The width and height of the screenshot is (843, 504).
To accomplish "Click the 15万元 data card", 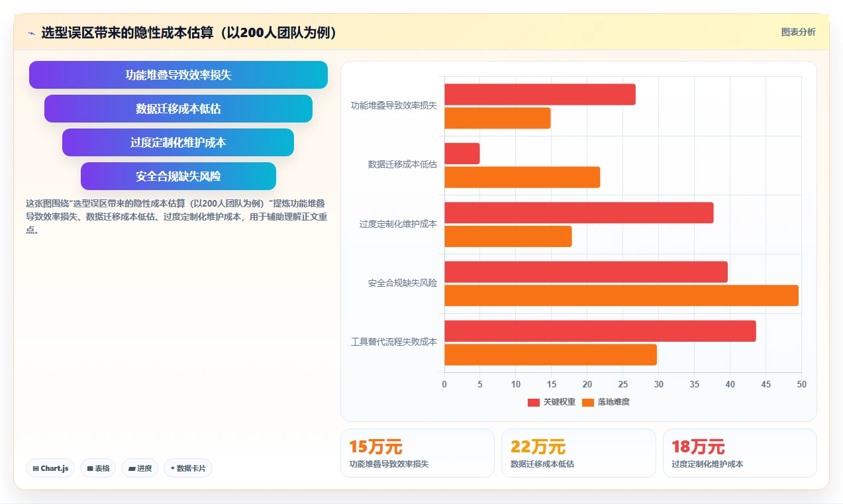I will click(417, 453).
